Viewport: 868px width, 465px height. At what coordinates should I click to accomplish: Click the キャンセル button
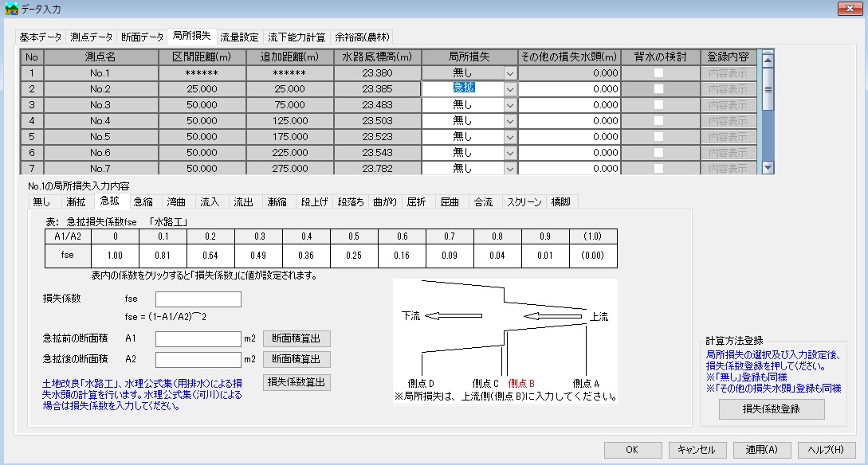tap(697, 450)
